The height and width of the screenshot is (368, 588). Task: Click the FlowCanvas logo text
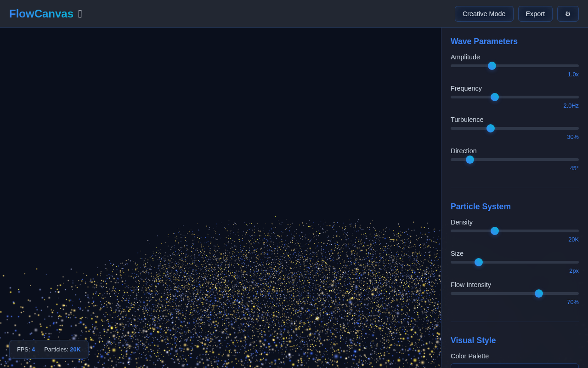[41, 14]
